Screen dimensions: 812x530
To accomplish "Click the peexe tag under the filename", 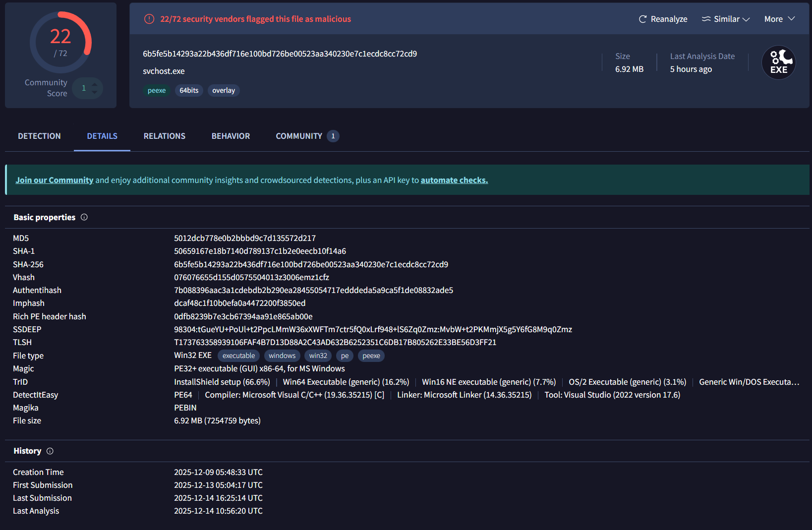I will [157, 90].
